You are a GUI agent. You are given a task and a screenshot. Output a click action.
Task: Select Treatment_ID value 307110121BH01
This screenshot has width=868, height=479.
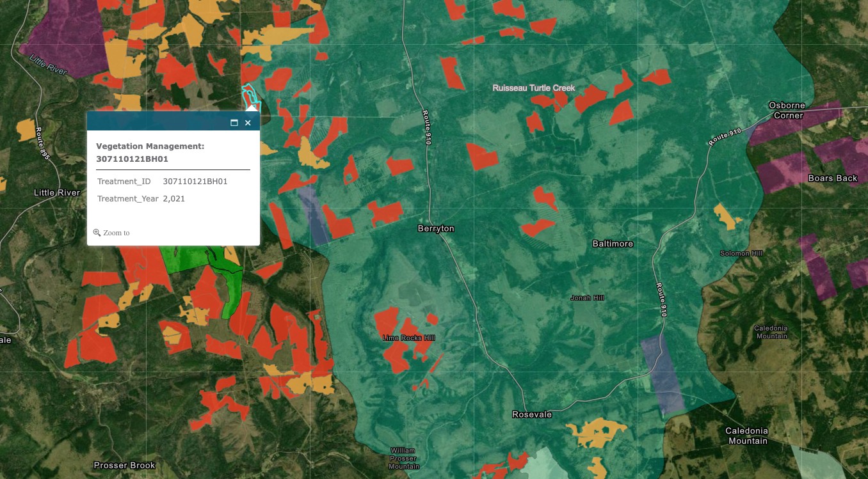(195, 182)
